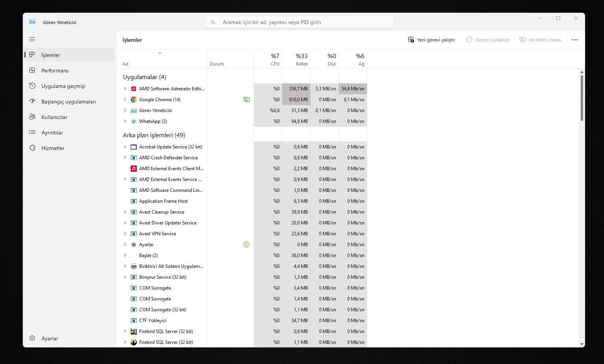Click the Kullanıcılar people icon
The image size is (604, 364).
click(x=32, y=117)
